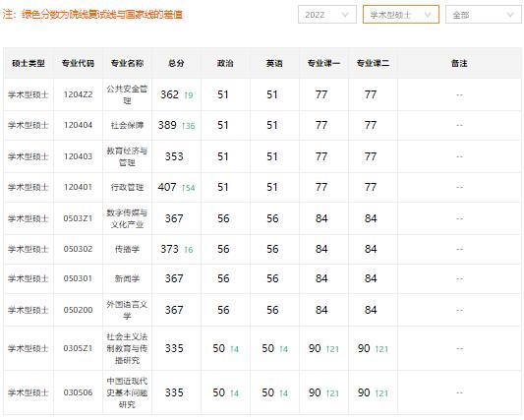Click the chevron arrow in 全部 selector
524x420 pixels.
pyautogui.click(x=510, y=15)
